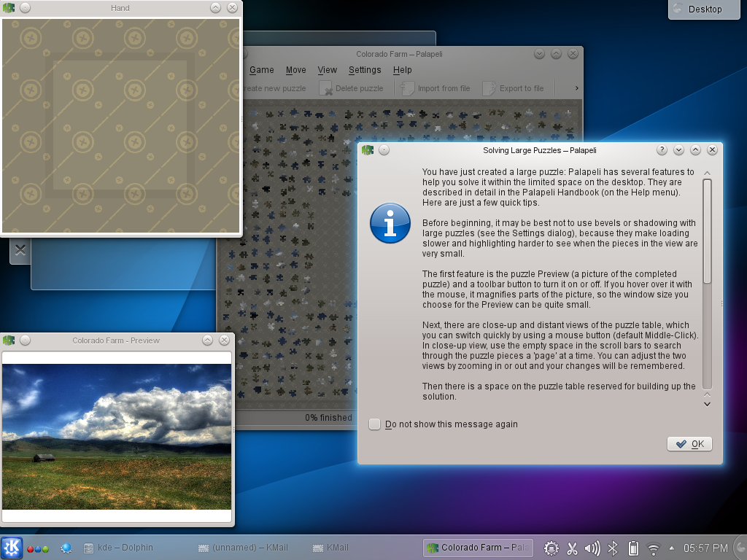Toggle the on-all-desktops button in the Hand title bar
747x560 pixels.
pyautogui.click(x=26, y=7)
